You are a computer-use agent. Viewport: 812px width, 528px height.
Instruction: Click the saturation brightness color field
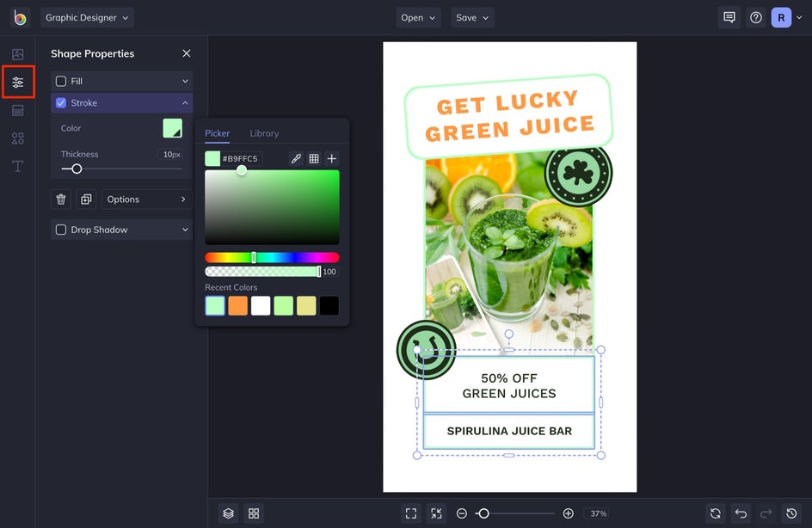pos(272,207)
